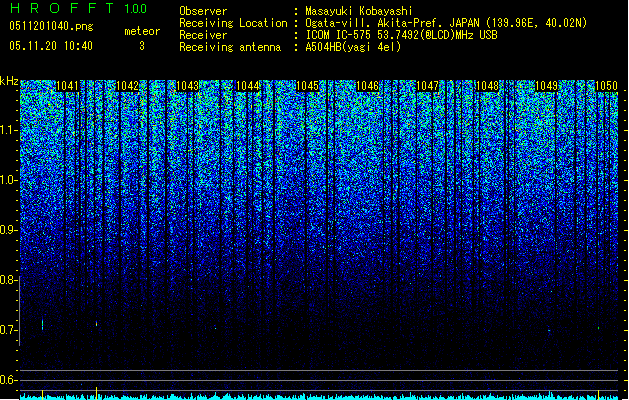Select the ICOM IC-575 receiver text

[401, 35]
